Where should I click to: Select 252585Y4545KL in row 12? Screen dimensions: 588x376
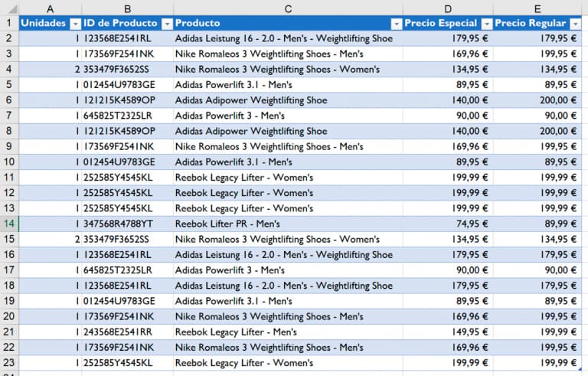pos(128,193)
